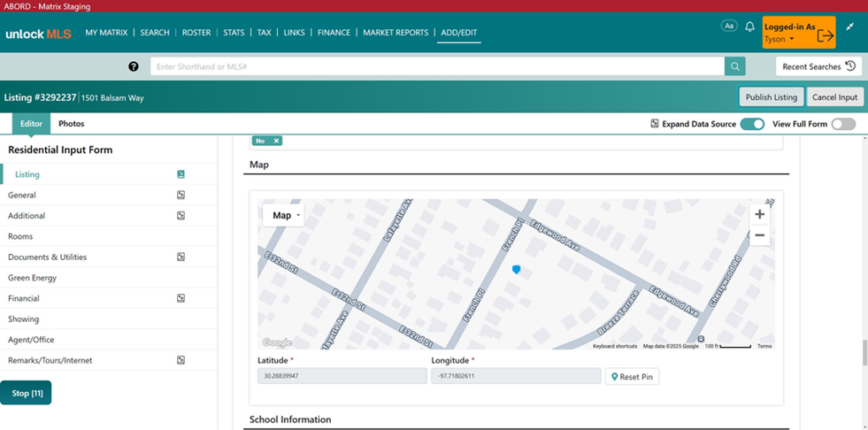Open FINANCE menu
Image resolution: width=868 pixels, height=430 pixels.
tap(334, 33)
